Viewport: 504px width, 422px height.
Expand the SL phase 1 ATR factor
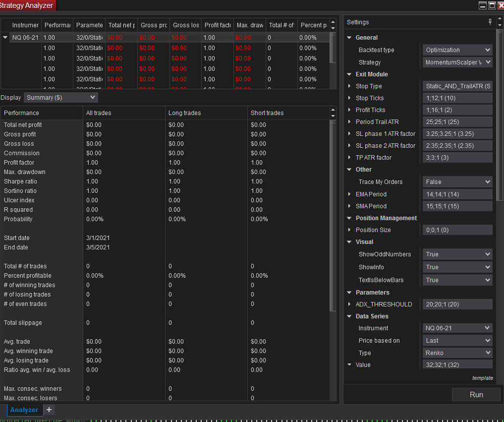pyautogui.click(x=349, y=134)
